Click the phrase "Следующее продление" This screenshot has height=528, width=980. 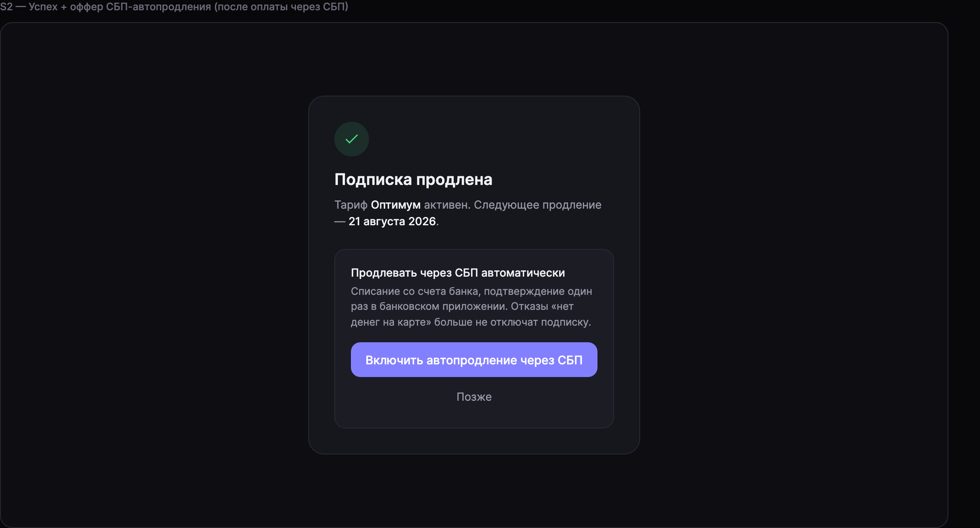pyautogui.click(x=537, y=205)
